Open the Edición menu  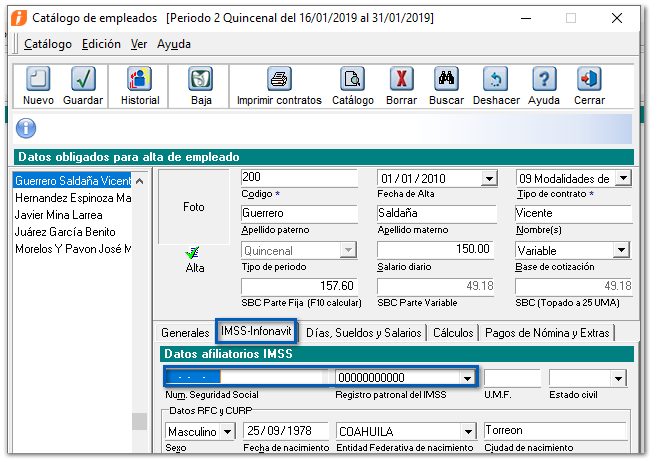coord(101,44)
